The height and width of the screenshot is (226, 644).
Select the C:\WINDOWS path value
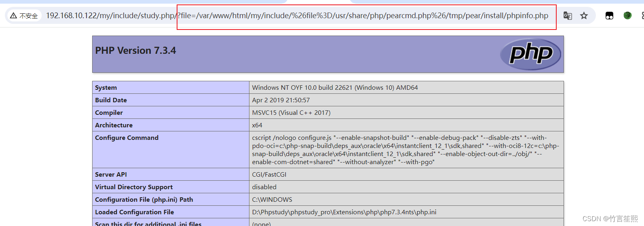pyautogui.click(x=272, y=200)
